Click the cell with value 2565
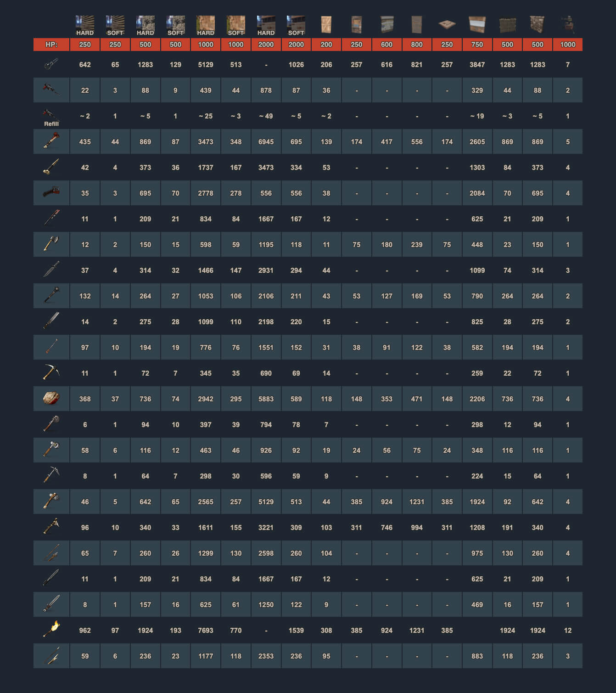 coord(206,502)
